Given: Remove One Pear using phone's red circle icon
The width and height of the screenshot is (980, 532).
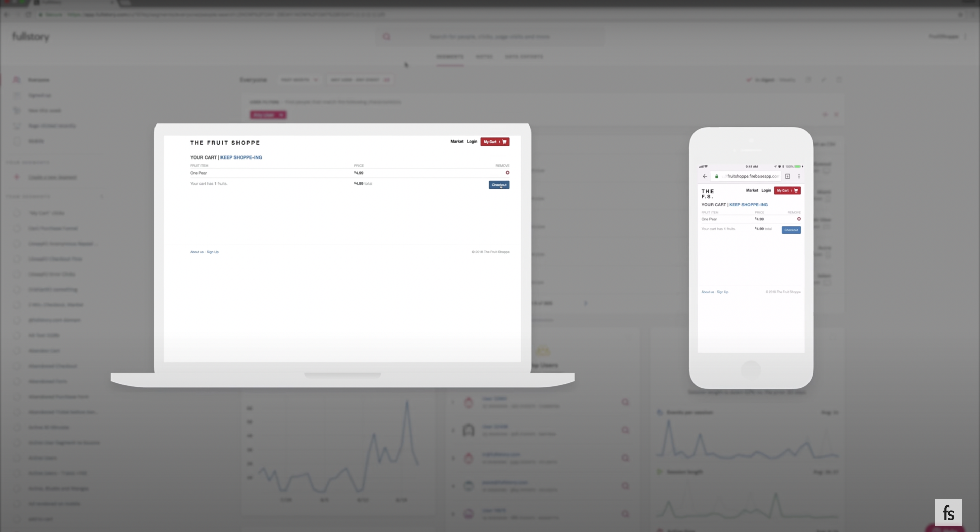Looking at the screenshot, I should point(799,219).
